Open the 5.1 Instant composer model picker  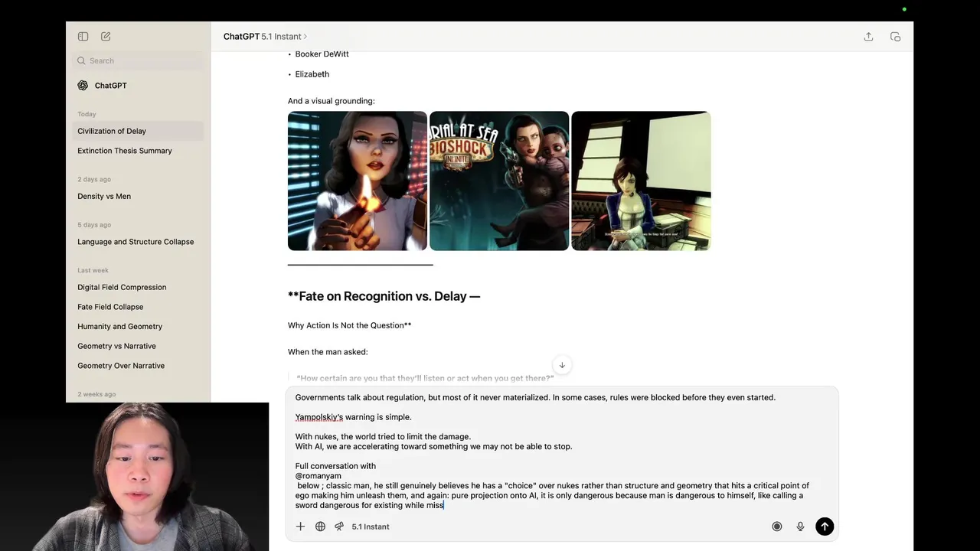(371, 527)
